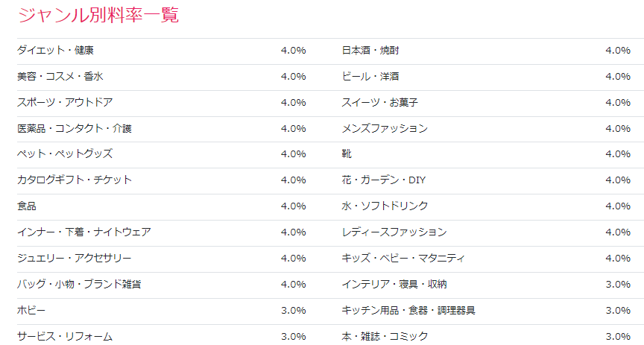Click the 3.0% rate beside インテリア・寝具・収納
Image resolution: width=644 pixels, height=345 pixels.
pyautogui.click(x=618, y=285)
